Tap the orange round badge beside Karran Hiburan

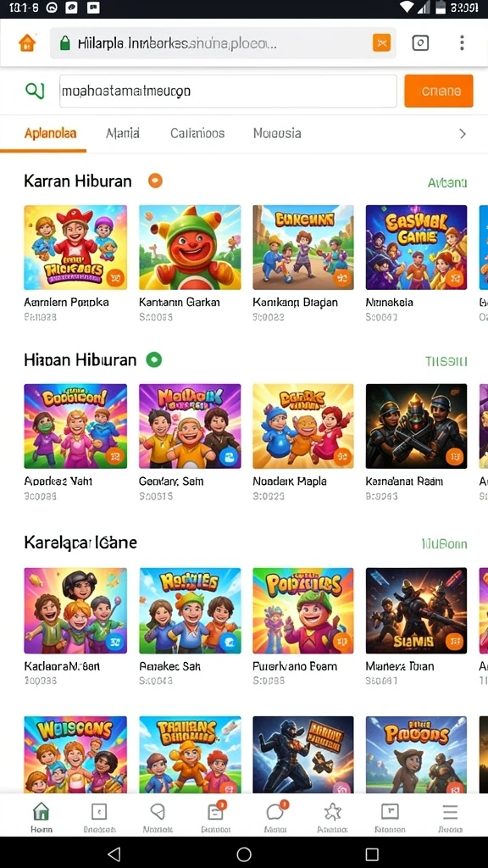pos(156,181)
